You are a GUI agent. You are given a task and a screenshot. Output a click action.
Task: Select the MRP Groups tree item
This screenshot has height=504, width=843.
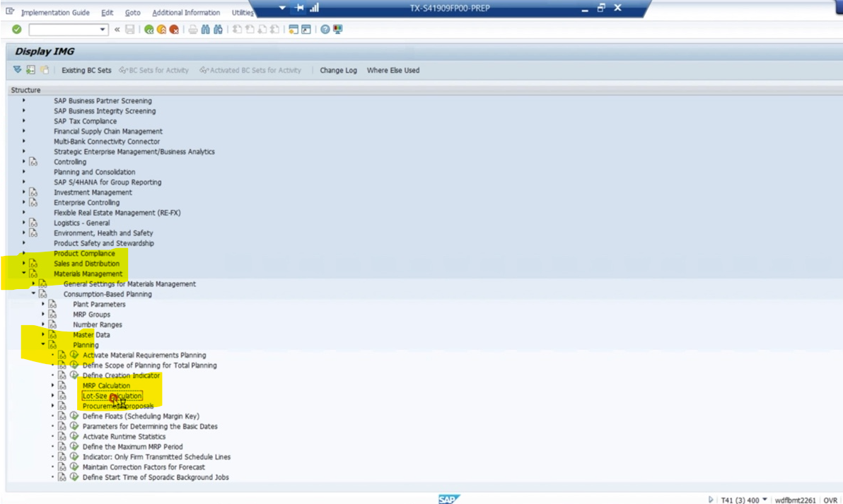(x=91, y=315)
